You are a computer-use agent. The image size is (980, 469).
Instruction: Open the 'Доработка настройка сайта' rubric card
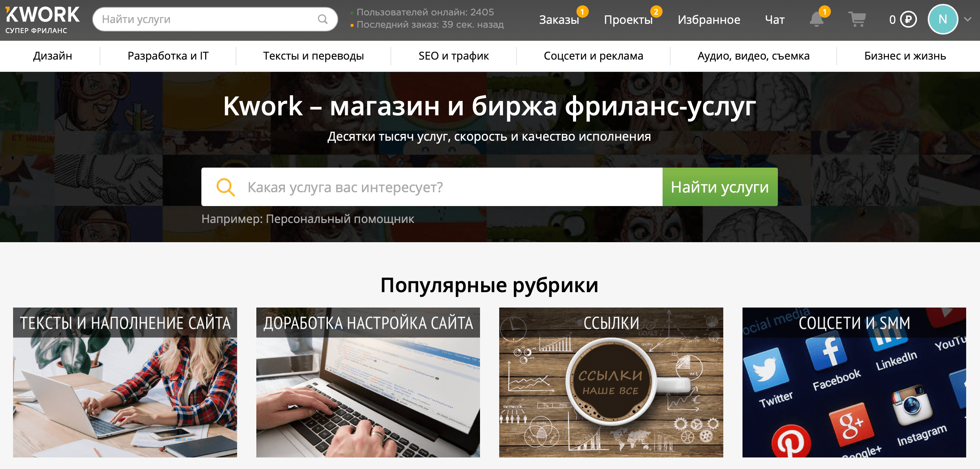368,383
